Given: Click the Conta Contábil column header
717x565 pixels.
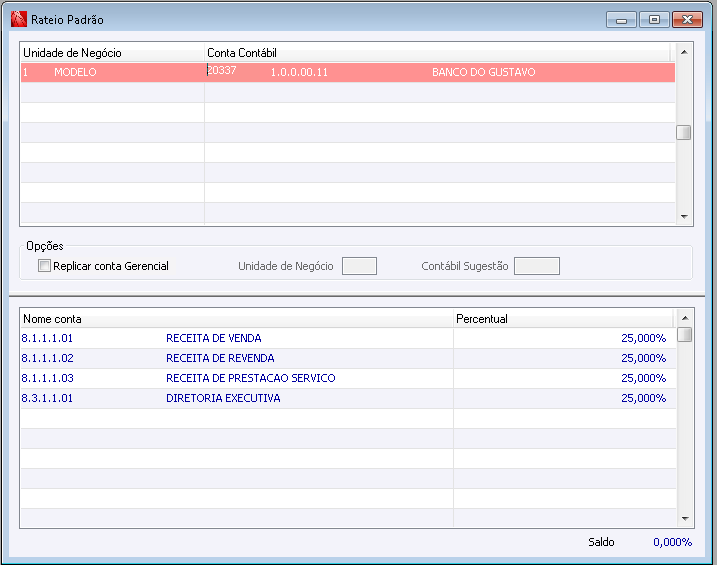Looking at the screenshot, I should [x=437, y=53].
